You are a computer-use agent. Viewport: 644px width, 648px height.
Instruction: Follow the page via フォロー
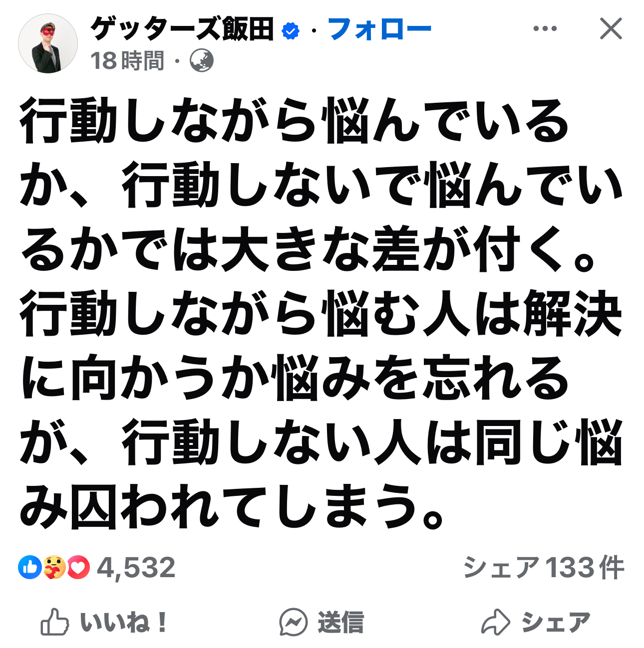point(379,29)
